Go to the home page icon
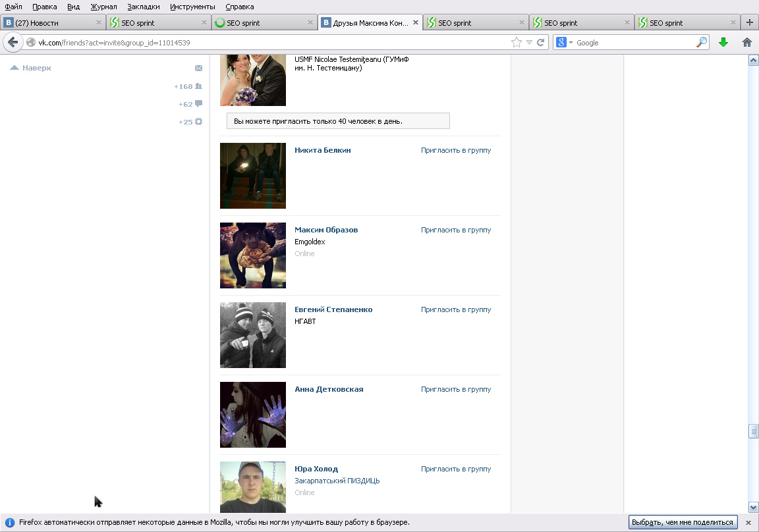 pyautogui.click(x=747, y=43)
